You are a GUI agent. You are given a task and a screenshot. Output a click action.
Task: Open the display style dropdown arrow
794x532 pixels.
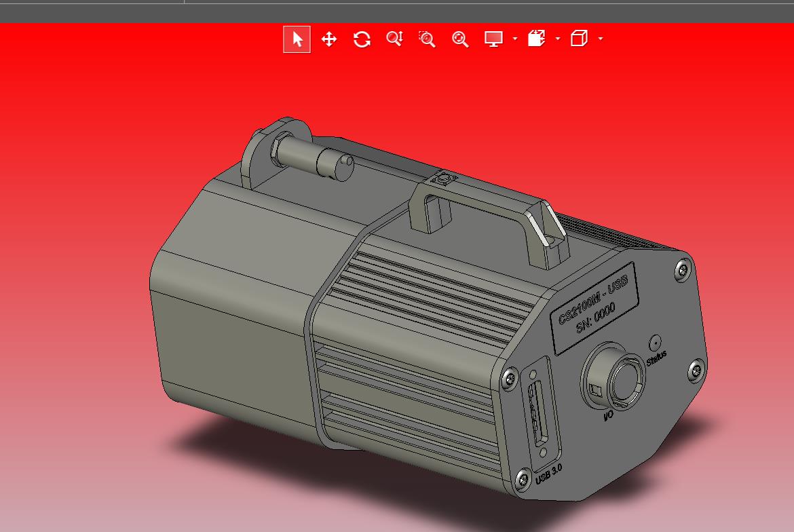[515, 39]
